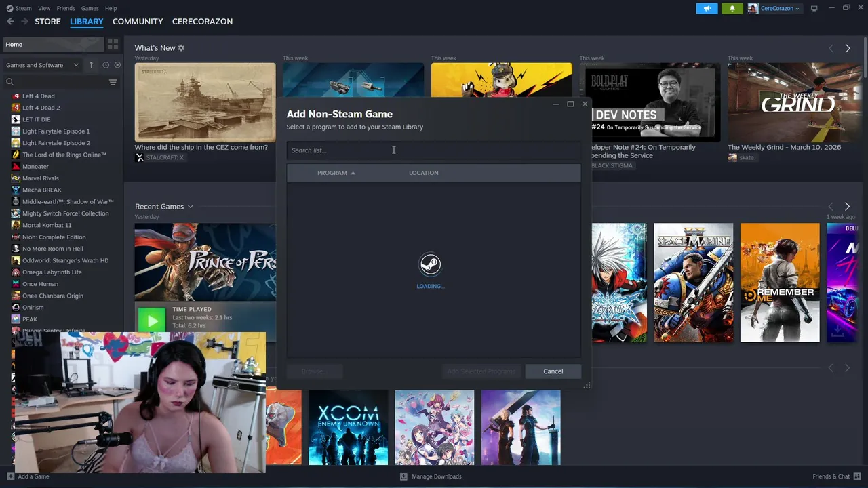This screenshot has height=488, width=868.
Task: Select Light Fairytale Episode 1
Action: tap(56, 131)
